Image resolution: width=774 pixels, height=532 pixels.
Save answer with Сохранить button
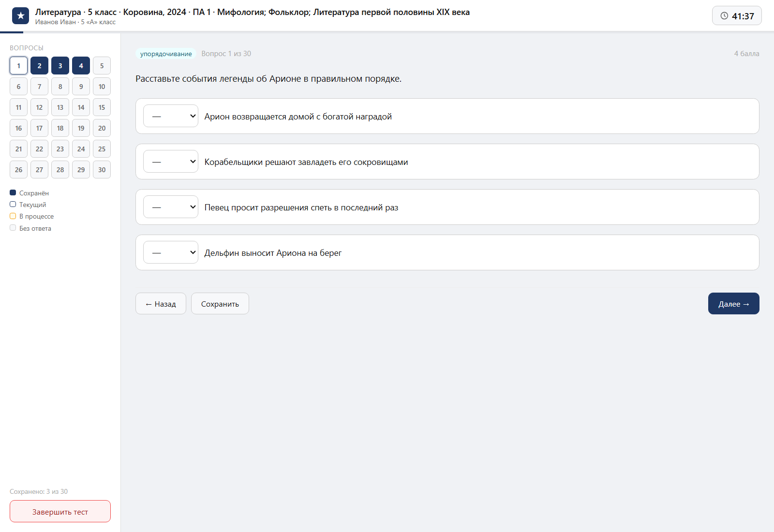(x=220, y=304)
